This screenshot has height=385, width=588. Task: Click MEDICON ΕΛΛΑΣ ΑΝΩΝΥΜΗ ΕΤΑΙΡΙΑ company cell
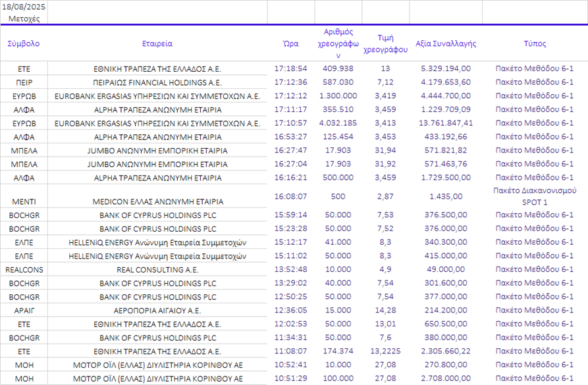point(157,201)
